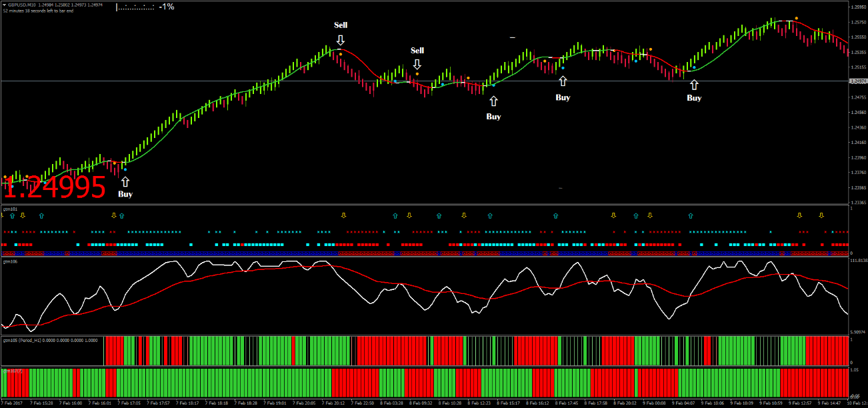Select a blue signal dot near a Buy arrow
This screenshot has width=868, height=408.
[563, 67]
